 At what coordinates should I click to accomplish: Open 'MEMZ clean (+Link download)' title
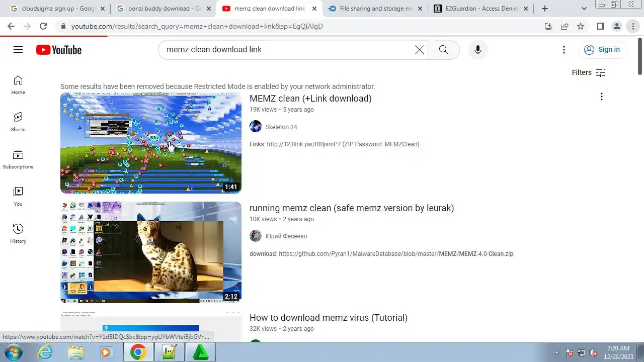(x=310, y=99)
